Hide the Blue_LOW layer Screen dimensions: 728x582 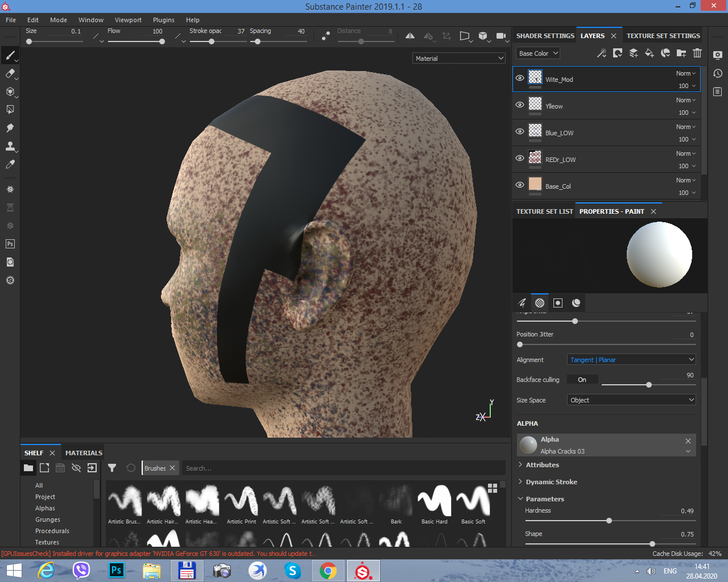click(x=520, y=131)
